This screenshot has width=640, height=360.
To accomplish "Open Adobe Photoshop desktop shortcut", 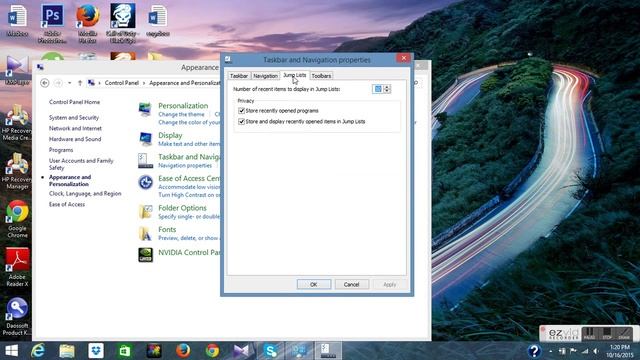I will [x=52, y=23].
